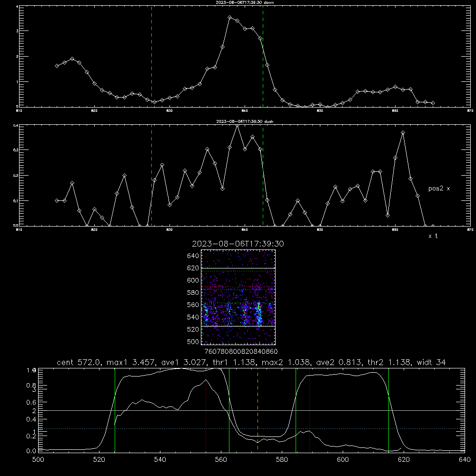
Task: Click the '600' x-axis label of bottom plot
Action: (x=343, y=460)
